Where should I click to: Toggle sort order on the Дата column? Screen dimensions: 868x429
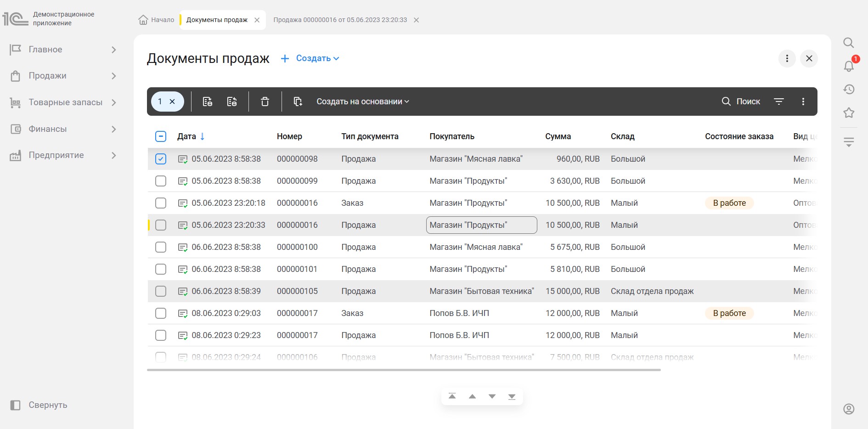[191, 136]
